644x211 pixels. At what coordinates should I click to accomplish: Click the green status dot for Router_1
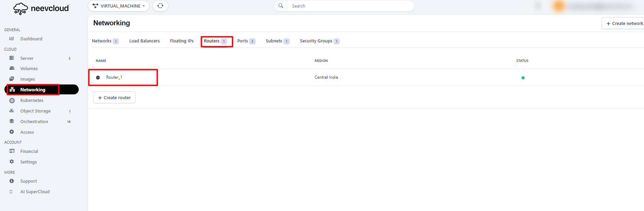[x=523, y=78]
